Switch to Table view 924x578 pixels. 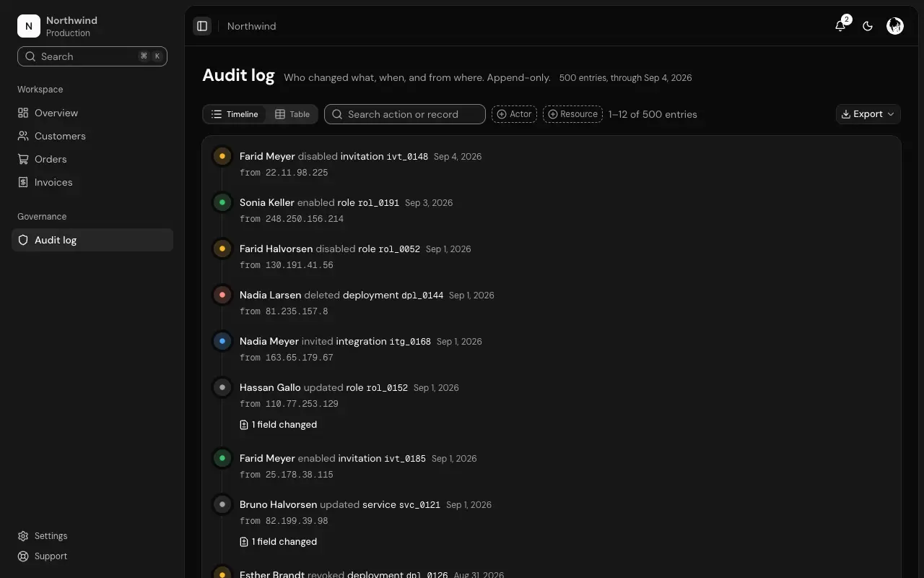(292, 114)
